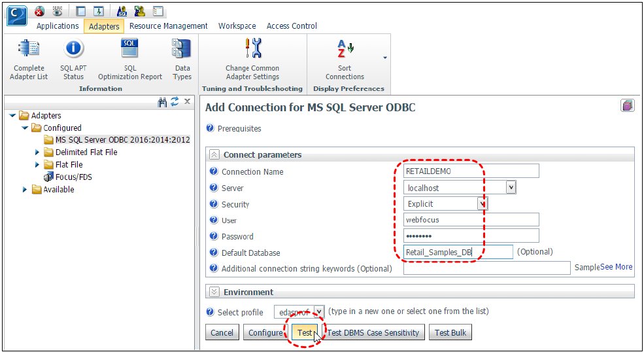Click the purple stacked-pages icon at top right

pos(627,106)
